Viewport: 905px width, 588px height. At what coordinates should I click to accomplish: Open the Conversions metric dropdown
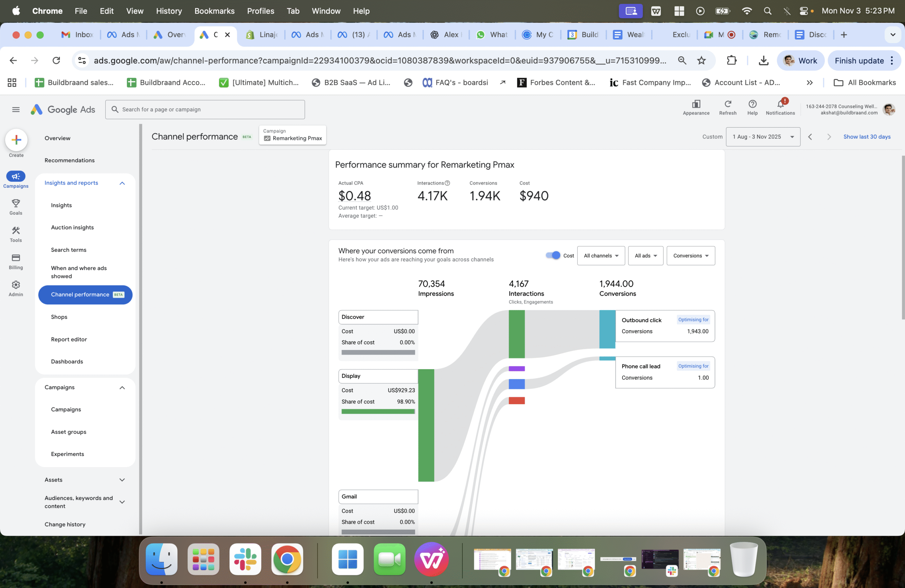pos(690,256)
